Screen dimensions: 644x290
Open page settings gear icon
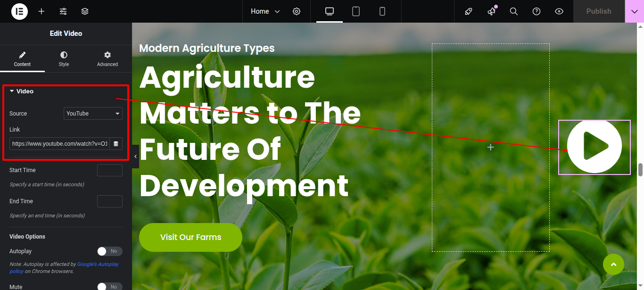click(297, 11)
